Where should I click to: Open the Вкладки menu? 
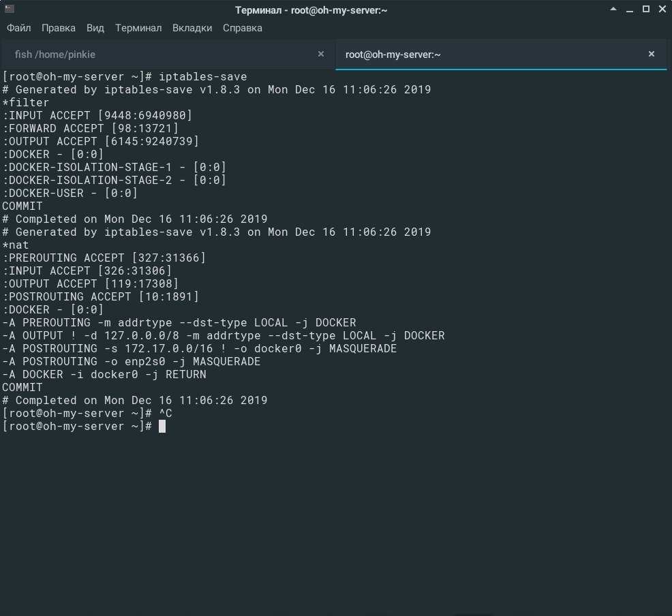pyautogui.click(x=192, y=28)
